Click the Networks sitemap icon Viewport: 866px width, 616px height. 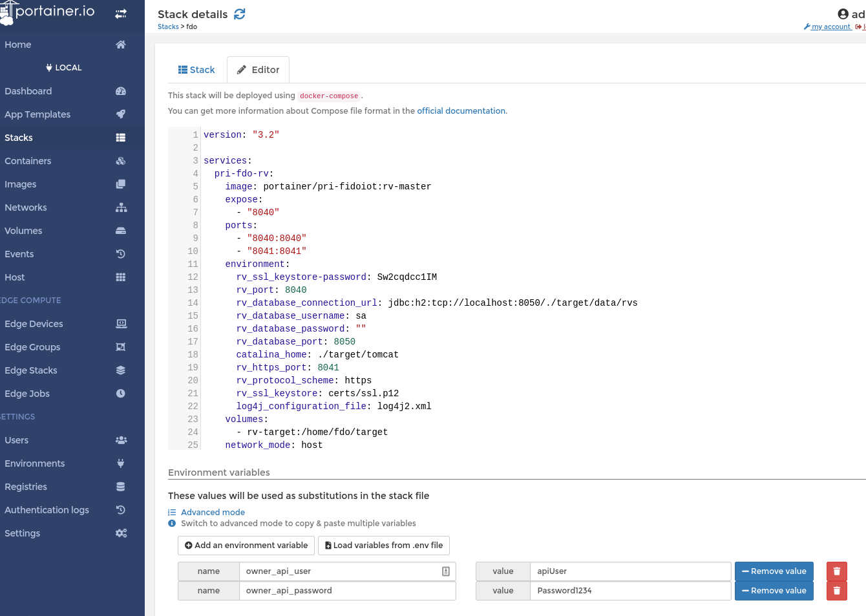coord(121,207)
